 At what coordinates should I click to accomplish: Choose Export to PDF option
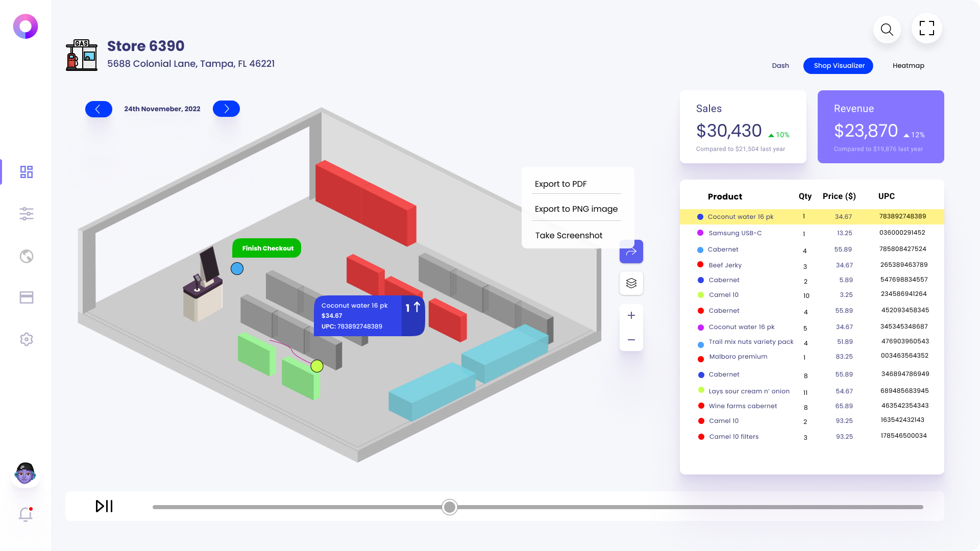[560, 184]
